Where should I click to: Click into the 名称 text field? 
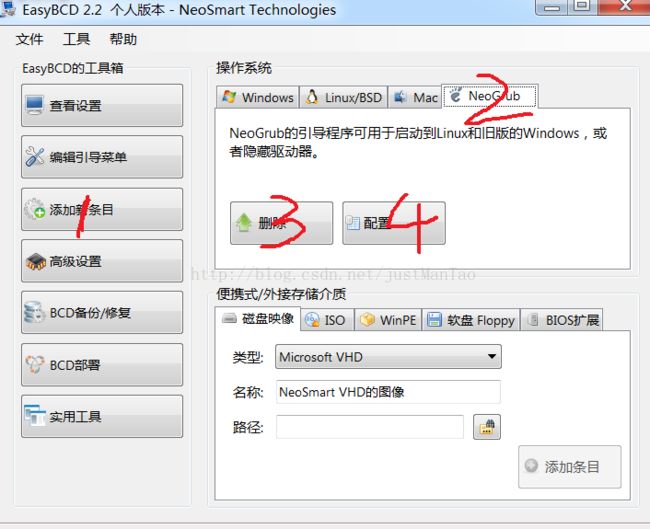coord(388,392)
